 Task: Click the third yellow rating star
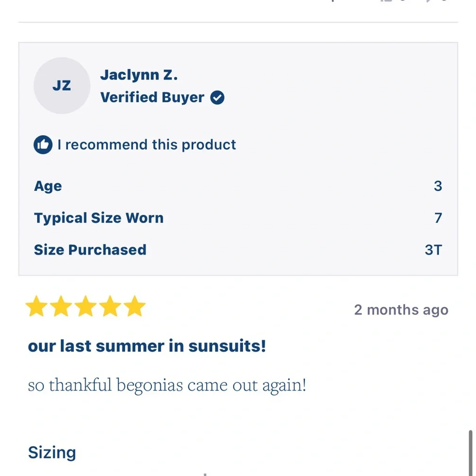86,306
